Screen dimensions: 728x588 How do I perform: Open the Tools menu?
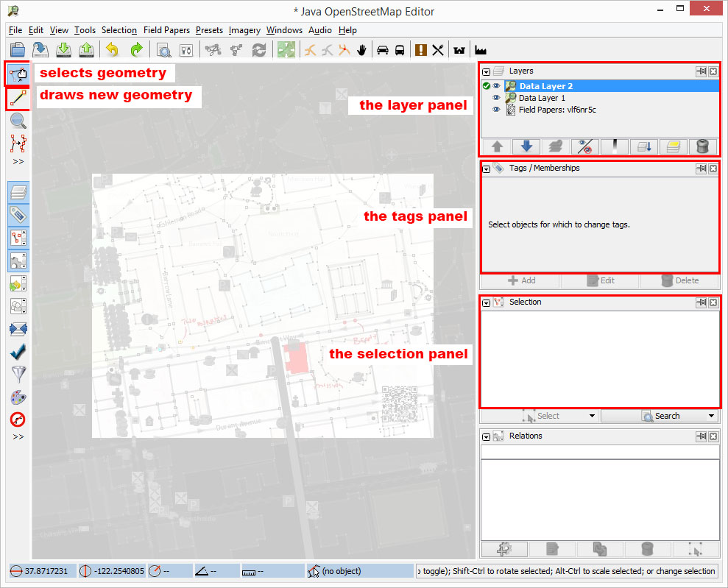coord(85,30)
